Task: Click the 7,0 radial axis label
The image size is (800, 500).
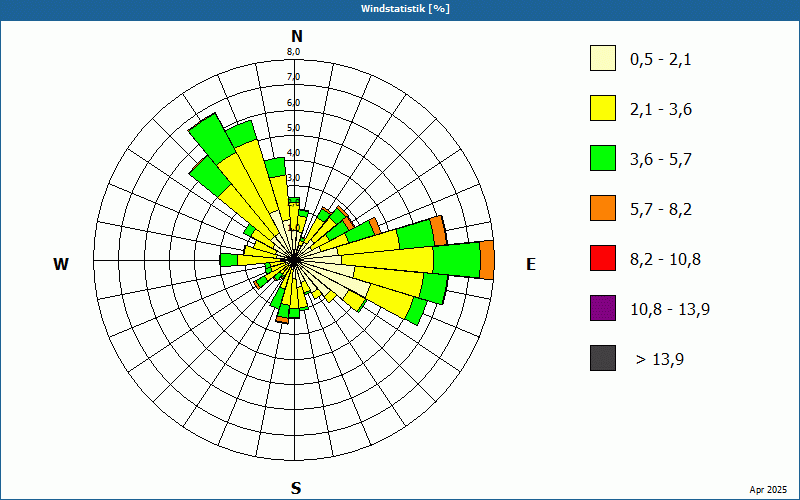Action: [293, 77]
